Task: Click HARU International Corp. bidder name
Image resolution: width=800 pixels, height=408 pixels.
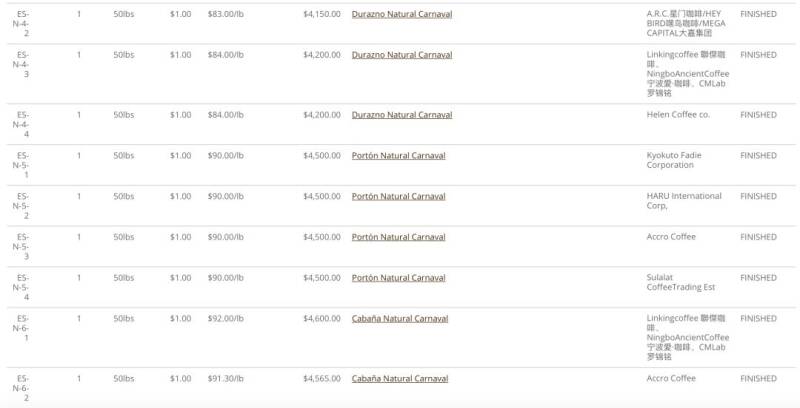Action: tap(684, 201)
